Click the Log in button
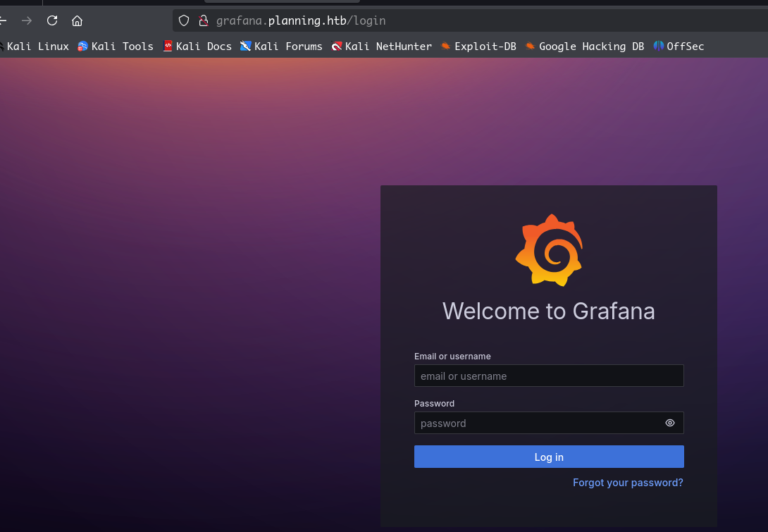This screenshot has width=768, height=532. point(549,457)
